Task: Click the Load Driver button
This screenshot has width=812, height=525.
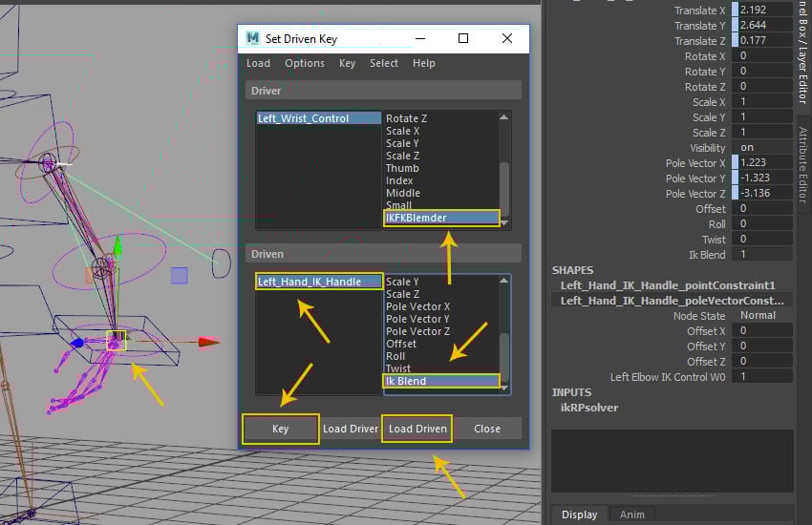Action: (x=350, y=429)
